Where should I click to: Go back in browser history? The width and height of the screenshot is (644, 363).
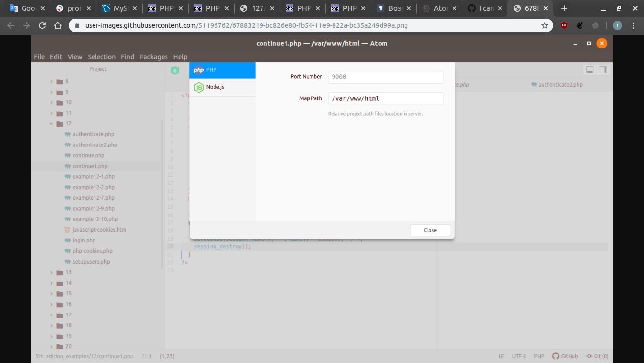(11, 25)
